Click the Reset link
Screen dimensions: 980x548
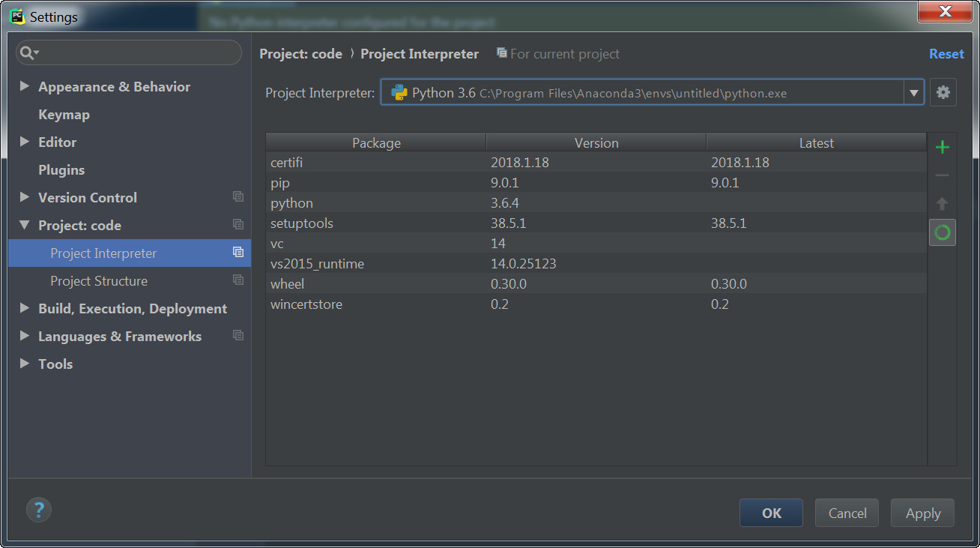click(946, 54)
